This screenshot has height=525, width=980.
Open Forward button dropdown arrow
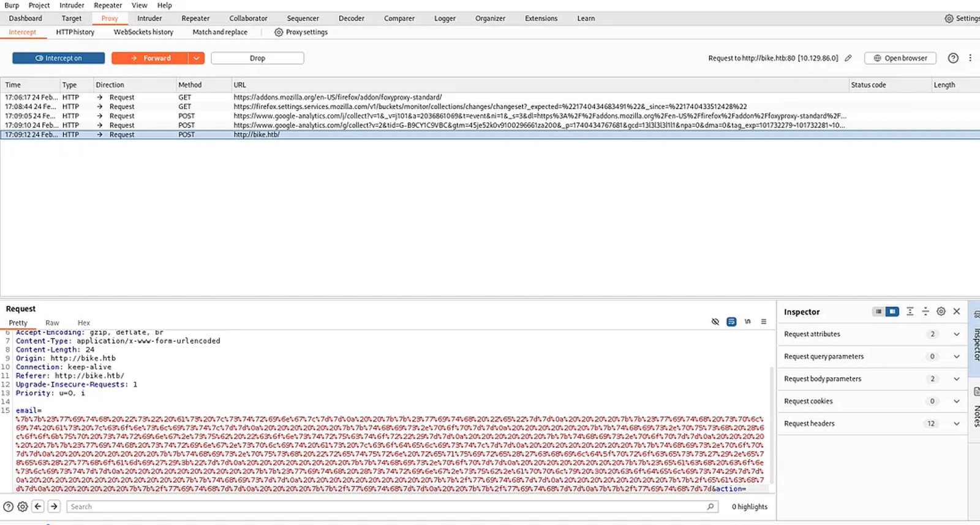pos(196,58)
